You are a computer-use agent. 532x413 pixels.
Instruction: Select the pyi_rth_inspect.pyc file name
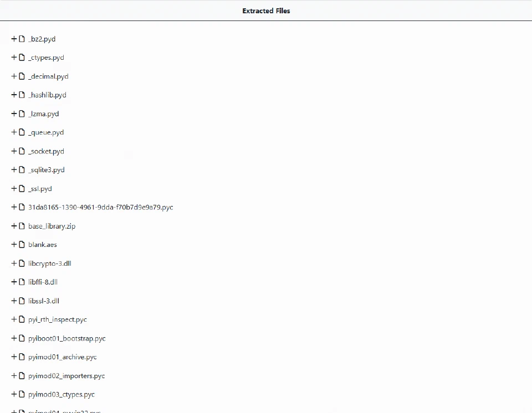pyautogui.click(x=58, y=320)
